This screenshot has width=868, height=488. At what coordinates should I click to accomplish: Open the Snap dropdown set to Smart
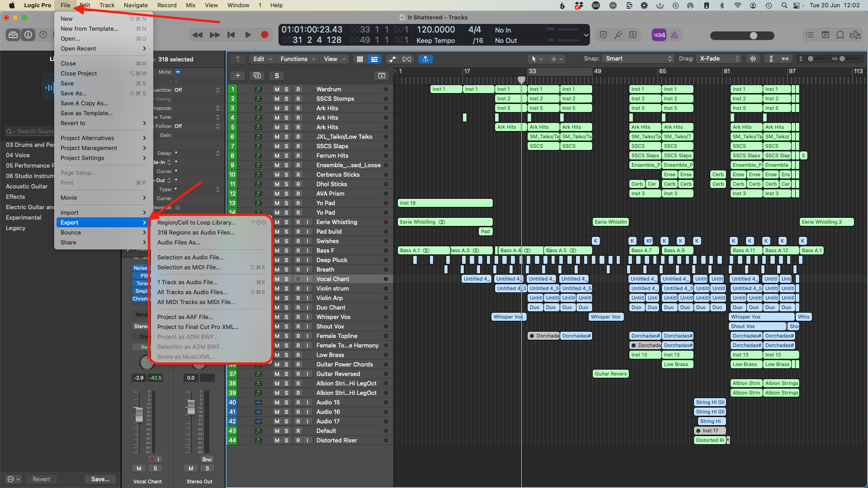(637, 58)
